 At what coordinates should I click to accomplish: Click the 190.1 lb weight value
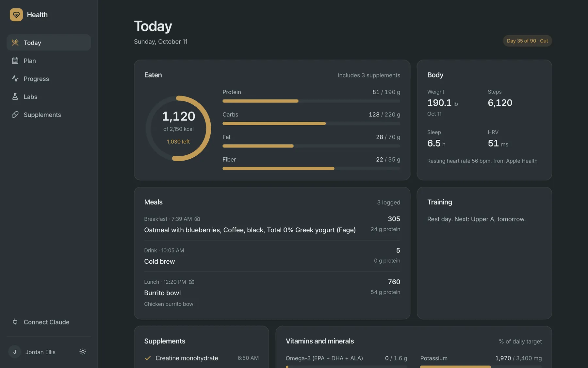click(x=443, y=103)
